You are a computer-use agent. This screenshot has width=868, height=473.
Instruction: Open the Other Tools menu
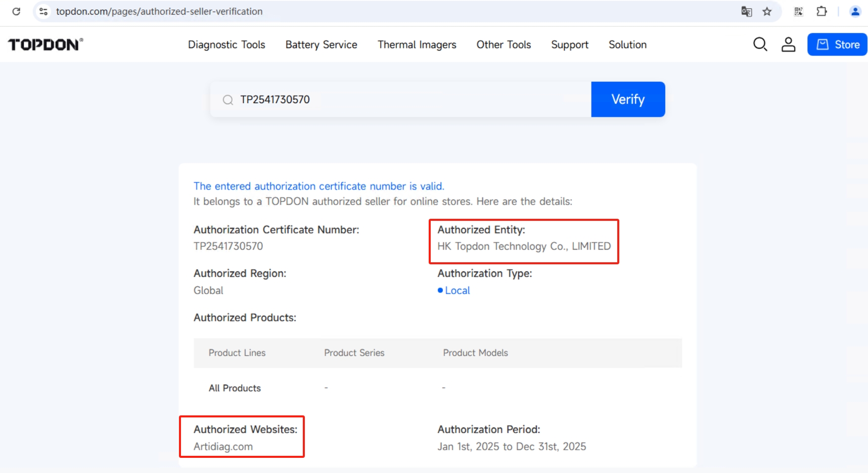pyautogui.click(x=504, y=44)
